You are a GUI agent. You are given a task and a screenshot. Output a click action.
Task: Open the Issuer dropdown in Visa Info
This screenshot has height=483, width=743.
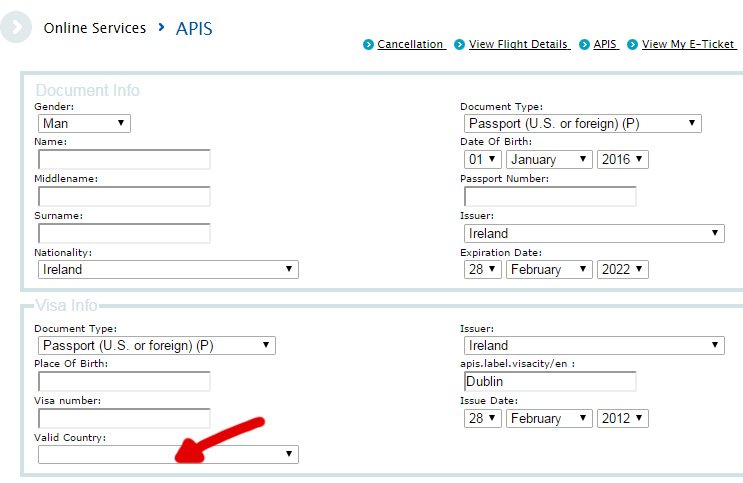pyautogui.click(x=594, y=345)
